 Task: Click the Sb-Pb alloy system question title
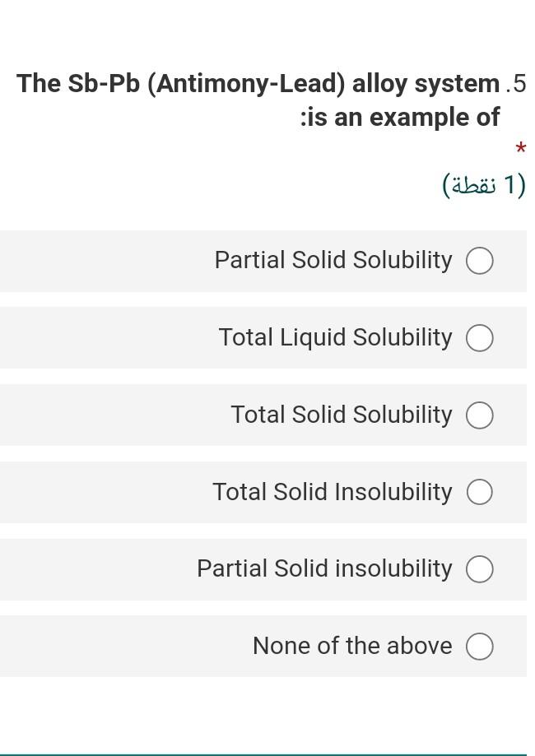point(258,84)
